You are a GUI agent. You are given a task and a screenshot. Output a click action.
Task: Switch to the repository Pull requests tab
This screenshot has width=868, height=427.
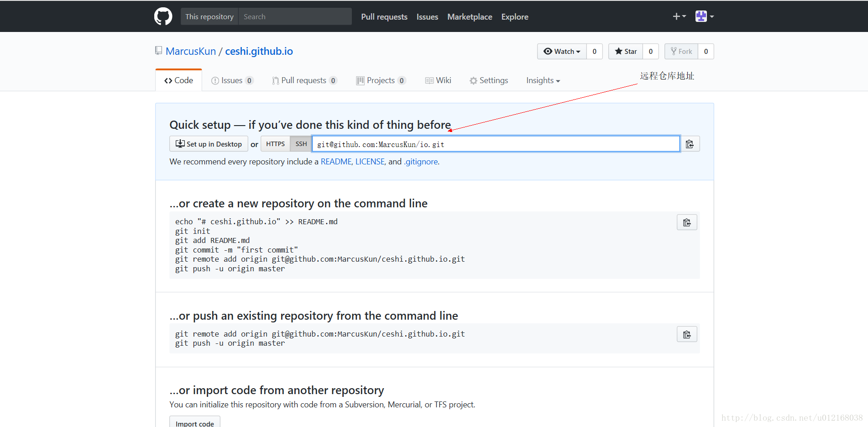point(304,80)
